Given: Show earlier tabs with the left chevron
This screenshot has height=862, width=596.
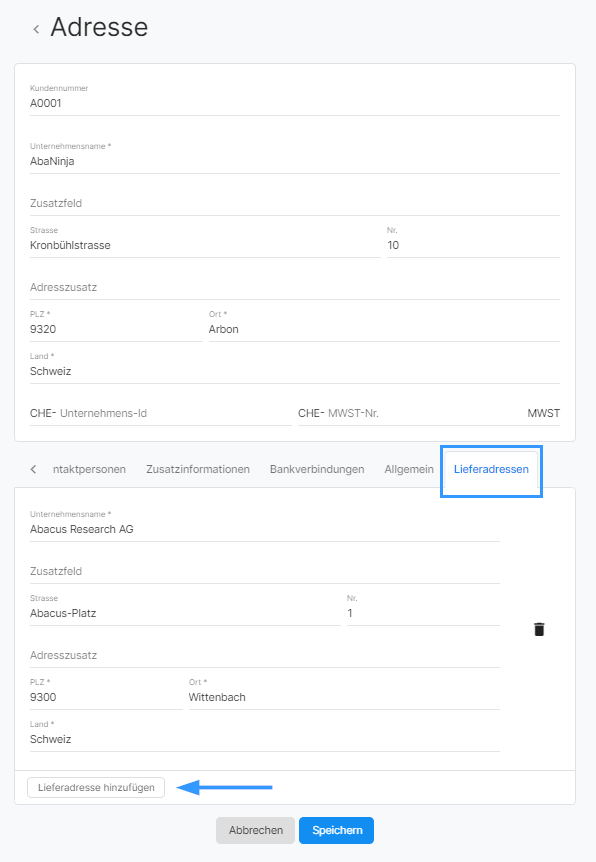Looking at the screenshot, I should (x=34, y=469).
